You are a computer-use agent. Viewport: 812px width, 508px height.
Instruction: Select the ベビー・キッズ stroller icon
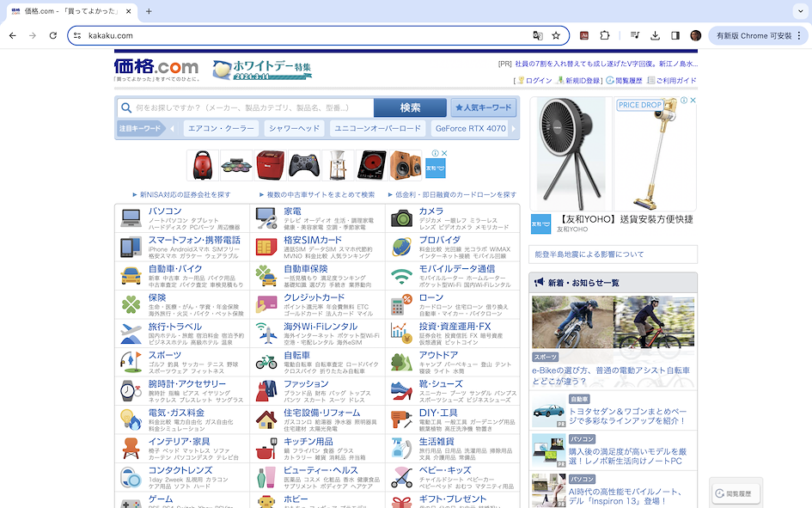point(401,477)
